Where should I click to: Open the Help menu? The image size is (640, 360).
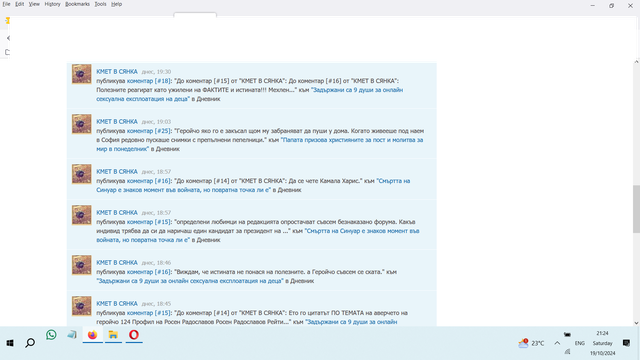[x=116, y=4]
